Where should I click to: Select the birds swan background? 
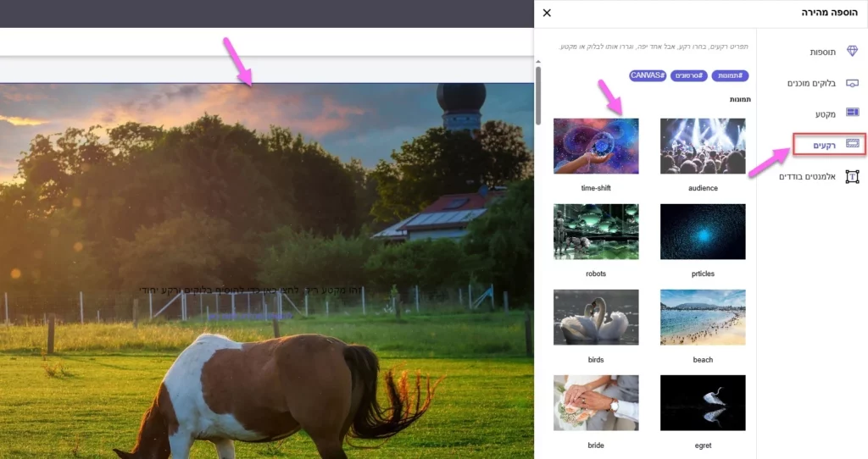click(596, 317)
